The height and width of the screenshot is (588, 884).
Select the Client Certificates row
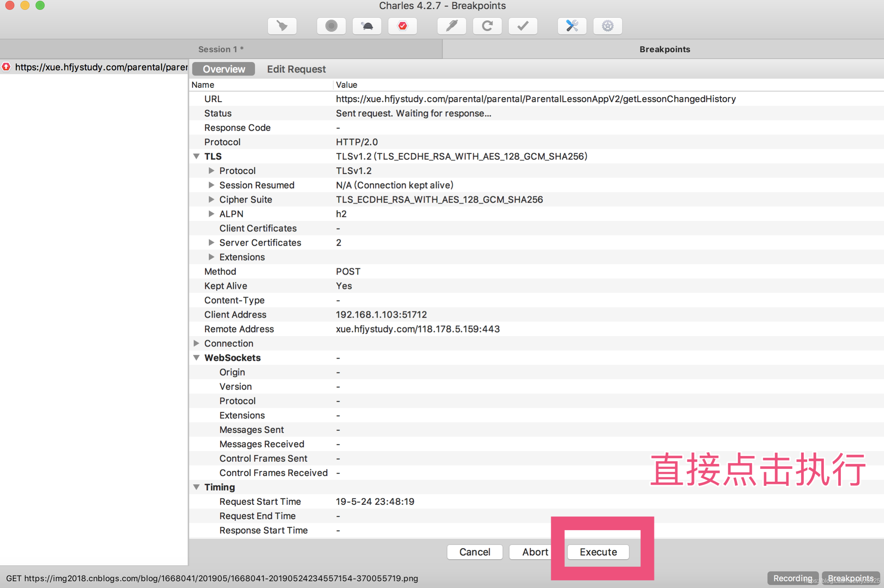tap(536, 228)
